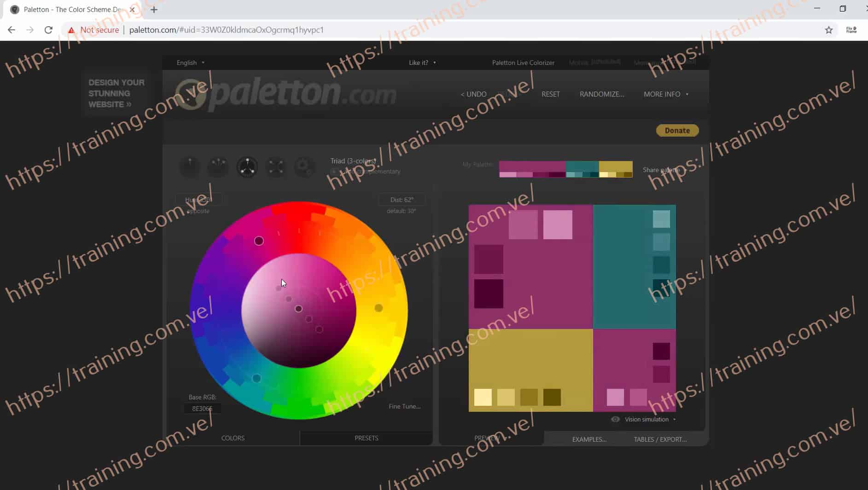Toggle the add complementary checkbox
Viewport: 868px width, 490px height.
334,172
